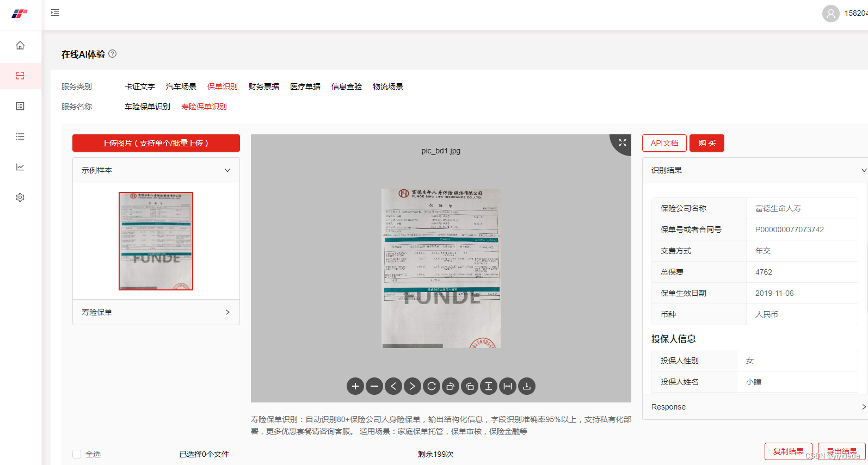Open the home icon in sidebar

[20, 45]
